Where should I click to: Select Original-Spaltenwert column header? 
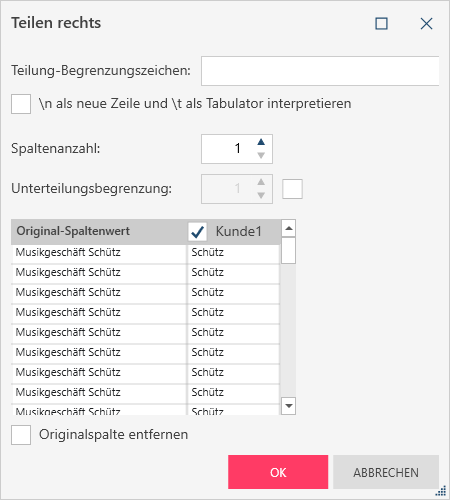click(x=73, y=231)
